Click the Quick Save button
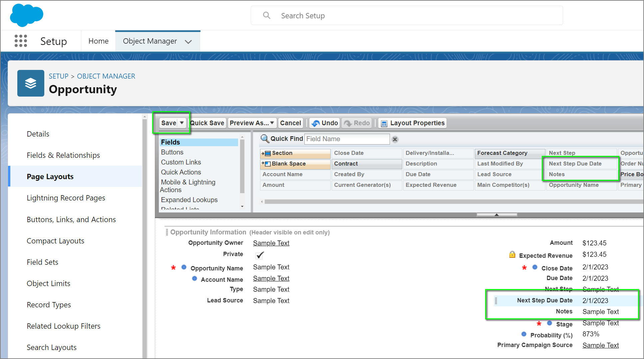Viewport: 644px width, 359px height. pyautogui.click(x=207, y=123)
